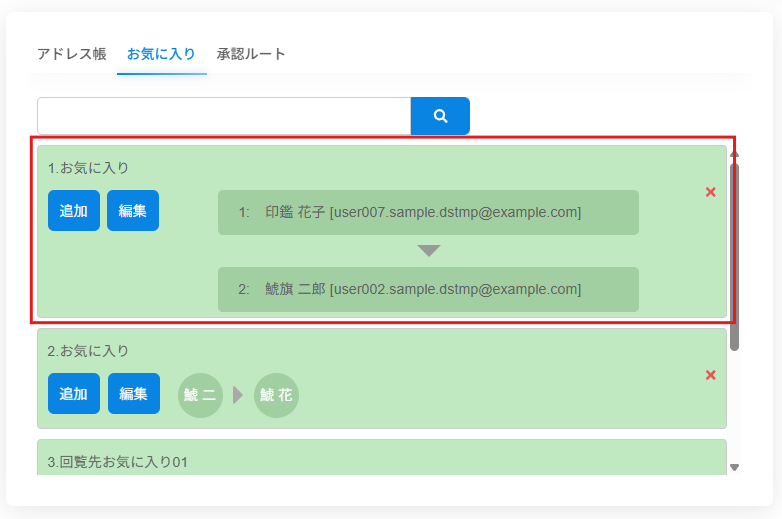The image size is (782, 519).
Task: Delete favorite 1 with its red X
Action: pyautogui.click(x=710, y=192)
